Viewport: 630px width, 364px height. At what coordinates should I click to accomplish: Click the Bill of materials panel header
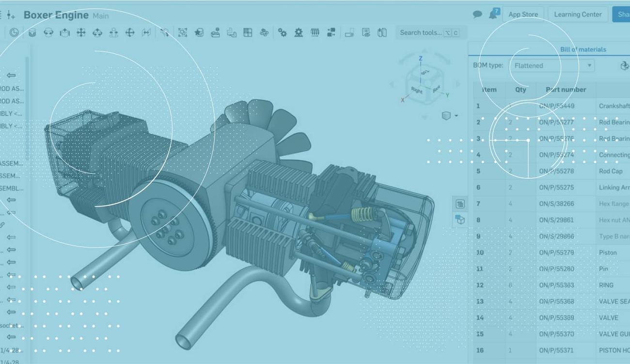(583, 49)
